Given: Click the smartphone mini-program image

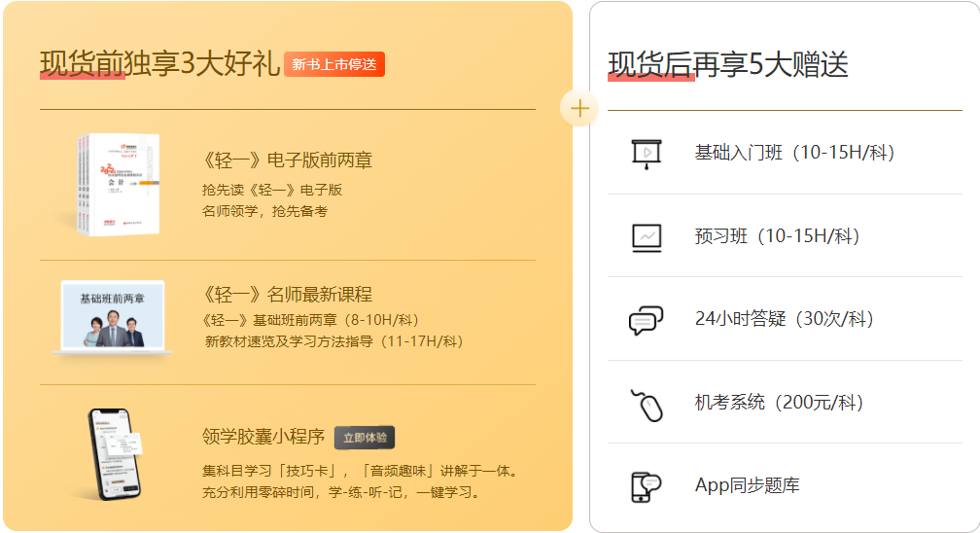Looking at the screenshot, I should click(x=114, y=453).
